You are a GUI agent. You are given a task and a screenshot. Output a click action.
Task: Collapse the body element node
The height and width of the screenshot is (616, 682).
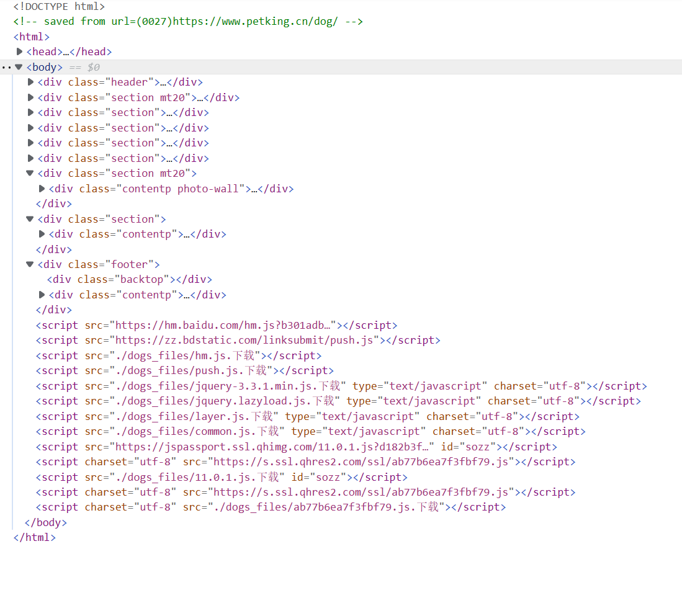(19, 67)
